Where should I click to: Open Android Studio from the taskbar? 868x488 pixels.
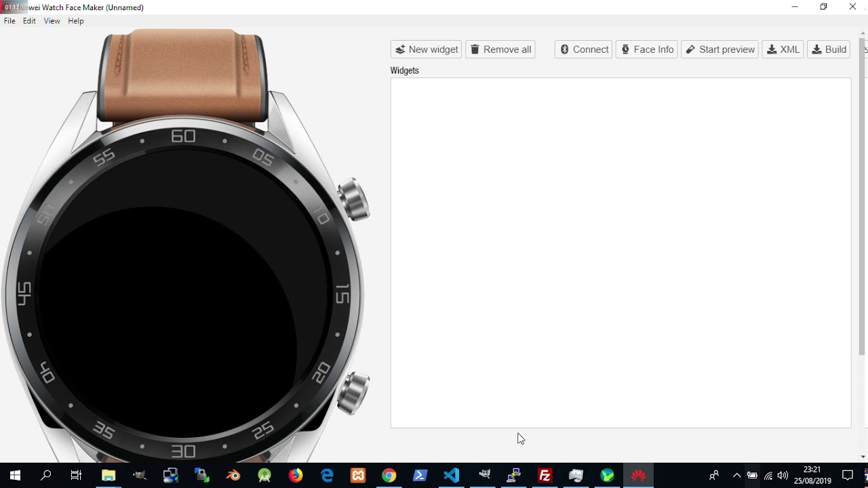point(264,475)
